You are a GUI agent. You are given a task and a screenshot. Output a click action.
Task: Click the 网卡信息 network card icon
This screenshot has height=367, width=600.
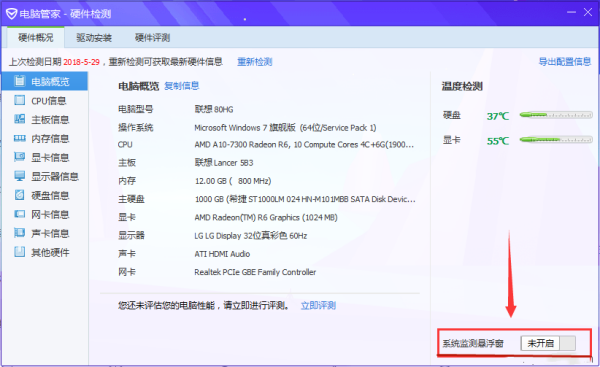(x=20, y=214)
